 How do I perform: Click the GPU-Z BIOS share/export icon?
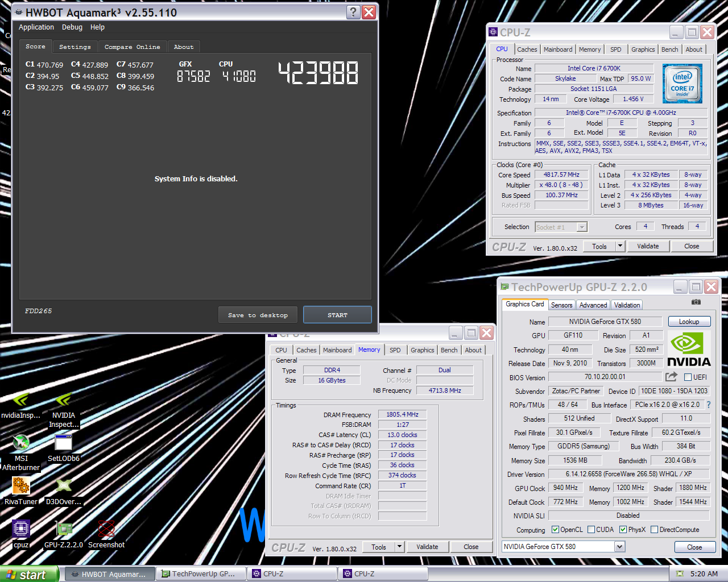coord(671,376)
